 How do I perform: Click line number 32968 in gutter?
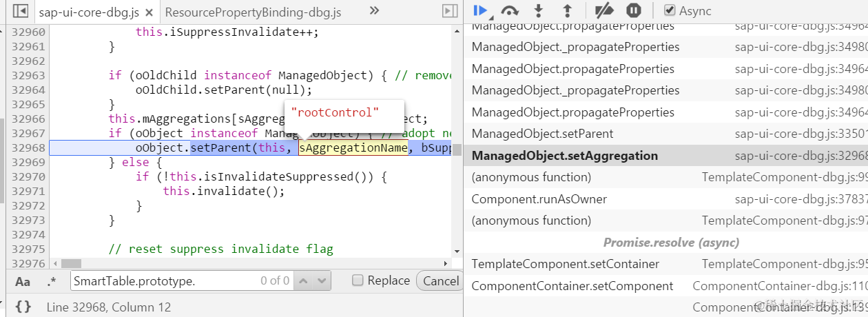click(x=29, y=148)
